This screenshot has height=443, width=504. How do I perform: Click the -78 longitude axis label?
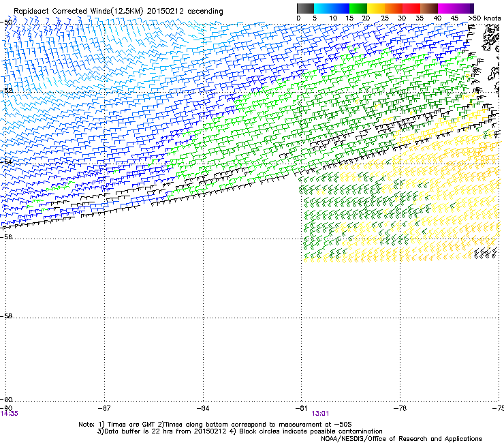pyautogui.click(x=400, y=408)
